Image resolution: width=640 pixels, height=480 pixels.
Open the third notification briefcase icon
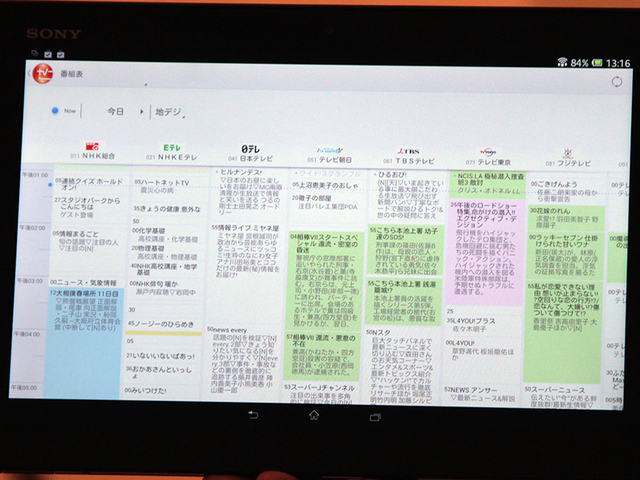pos(61,54)
